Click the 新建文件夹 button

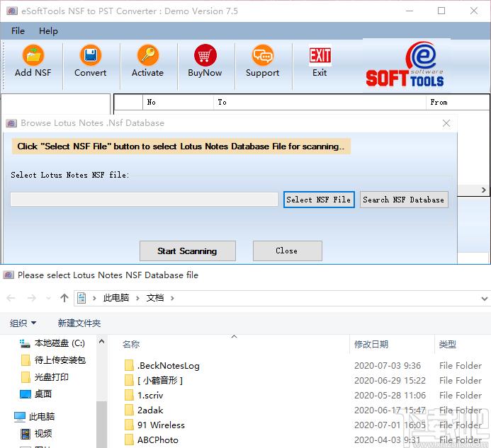pyautogui.click(x=79, y=323)
